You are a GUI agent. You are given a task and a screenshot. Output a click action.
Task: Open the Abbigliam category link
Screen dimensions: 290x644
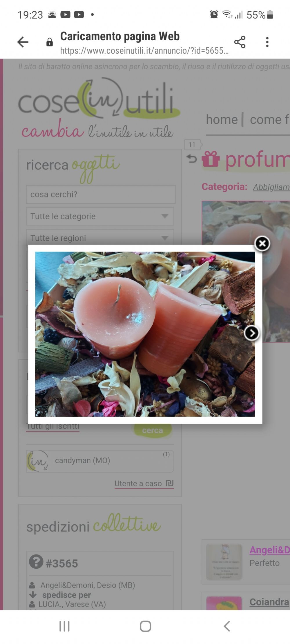[271, 187]
